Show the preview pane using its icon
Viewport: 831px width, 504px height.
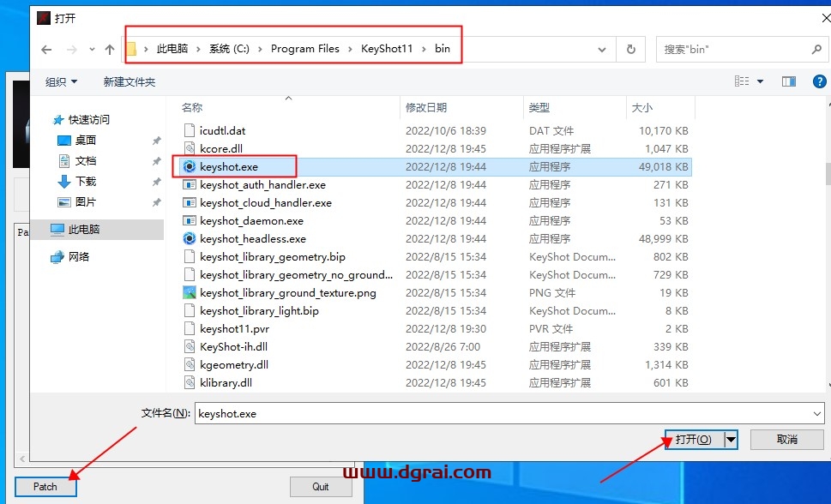[788, 81]
